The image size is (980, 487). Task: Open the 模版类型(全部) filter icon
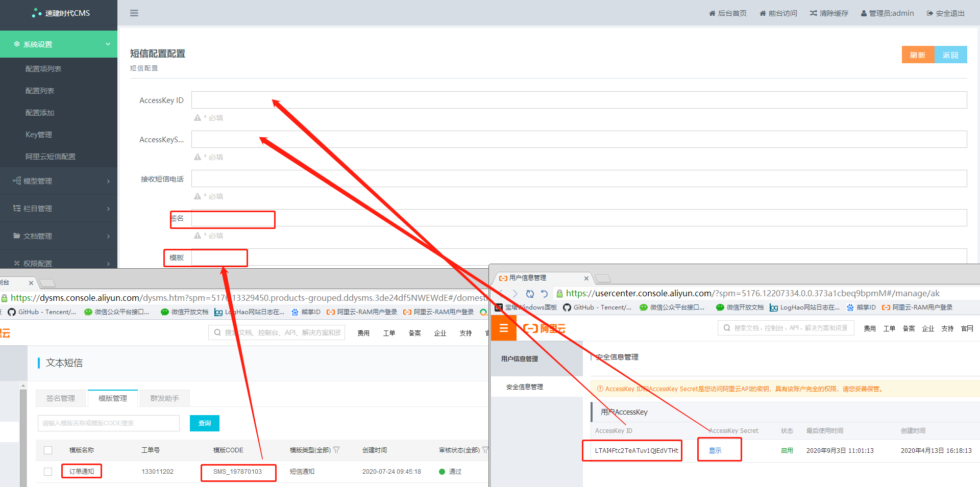tap(336, 450)
